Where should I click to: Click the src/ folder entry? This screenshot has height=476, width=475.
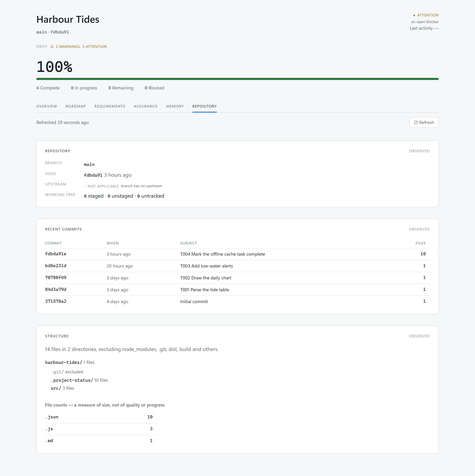pos(62,388)
